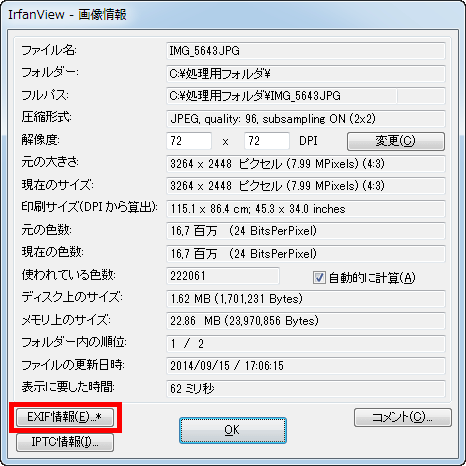Viewport: 466px width, 466px height.
Task: Click the 現在のサイズ value field
Action: [306, 186]
